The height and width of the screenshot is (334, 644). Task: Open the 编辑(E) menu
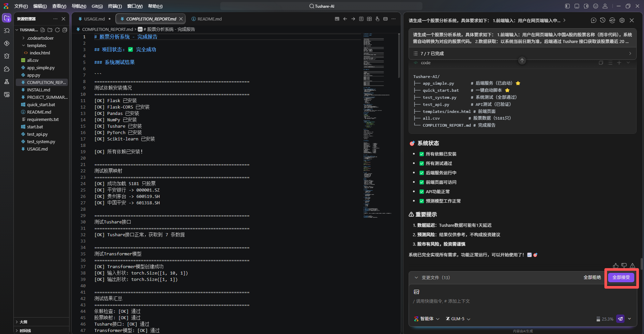point(40,6)
